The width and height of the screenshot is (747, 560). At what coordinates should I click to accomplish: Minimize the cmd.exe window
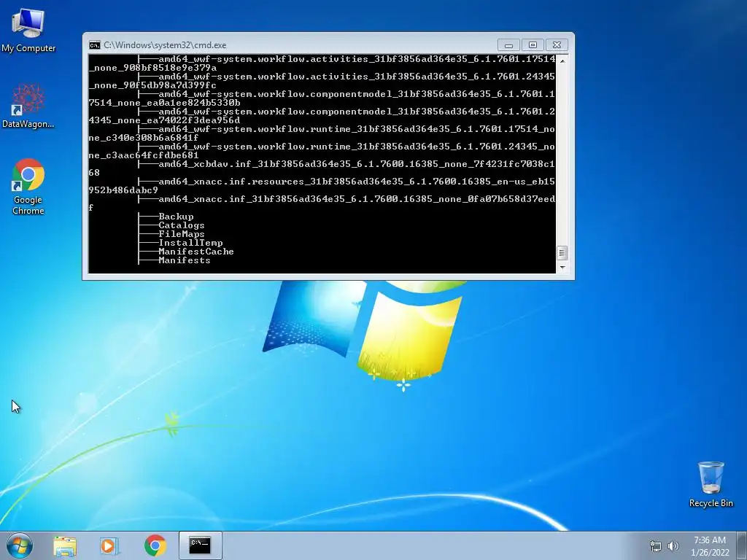click(508, 45)
